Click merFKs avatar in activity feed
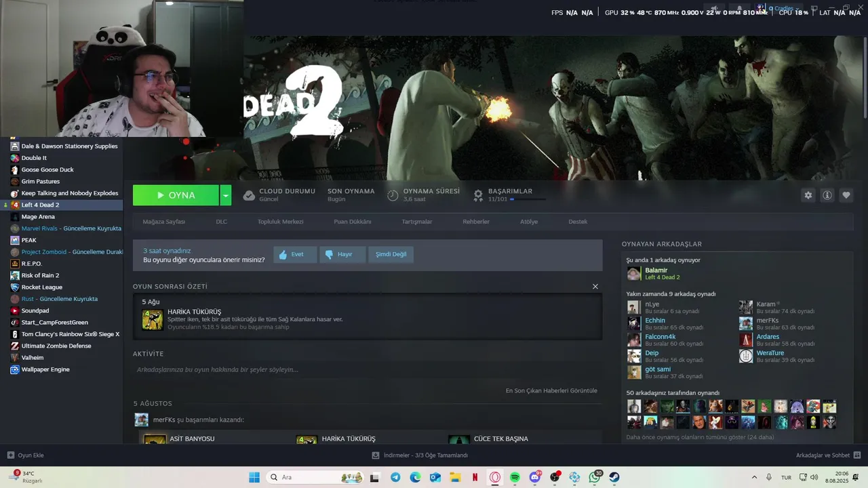Image resolution: width=868 pixels, height=488 pixels. coord(141,420)
